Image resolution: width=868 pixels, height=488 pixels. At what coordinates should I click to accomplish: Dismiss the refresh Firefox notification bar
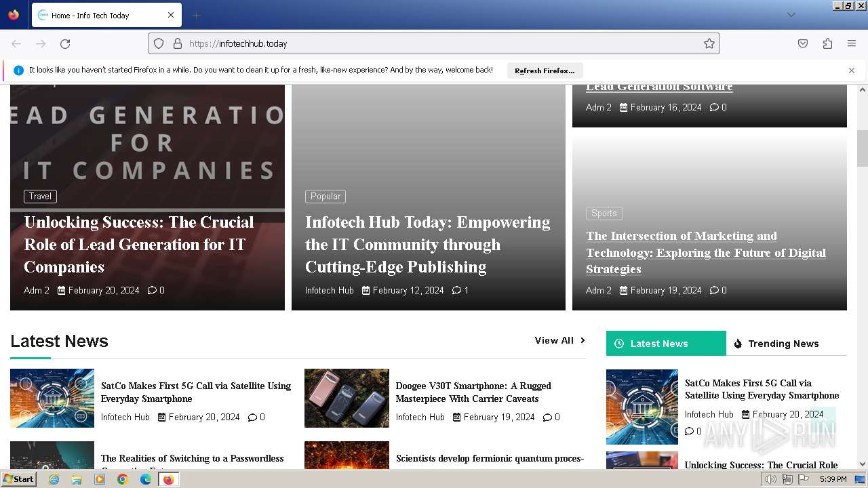(852, 70)
